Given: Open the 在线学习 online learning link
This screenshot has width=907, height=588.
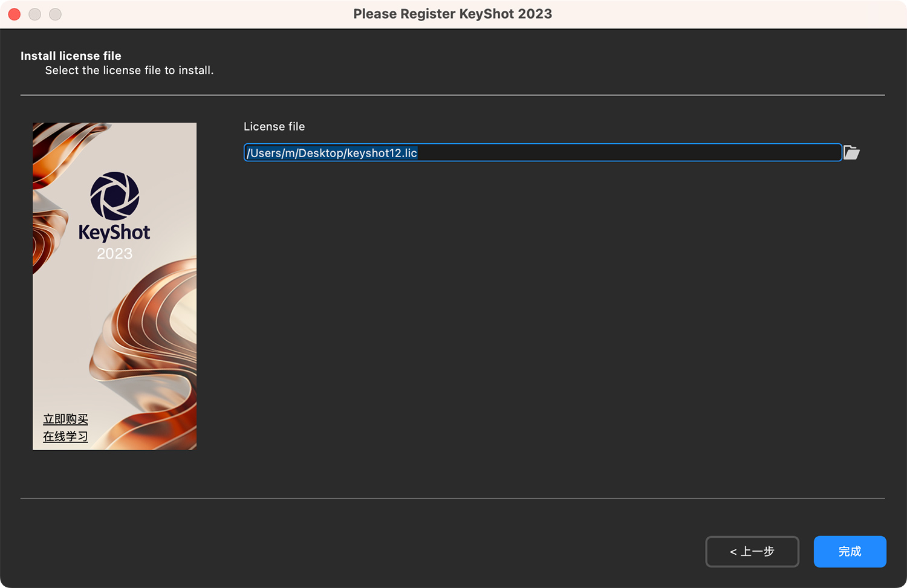Looking at the screenshot, I should [65, 436].
